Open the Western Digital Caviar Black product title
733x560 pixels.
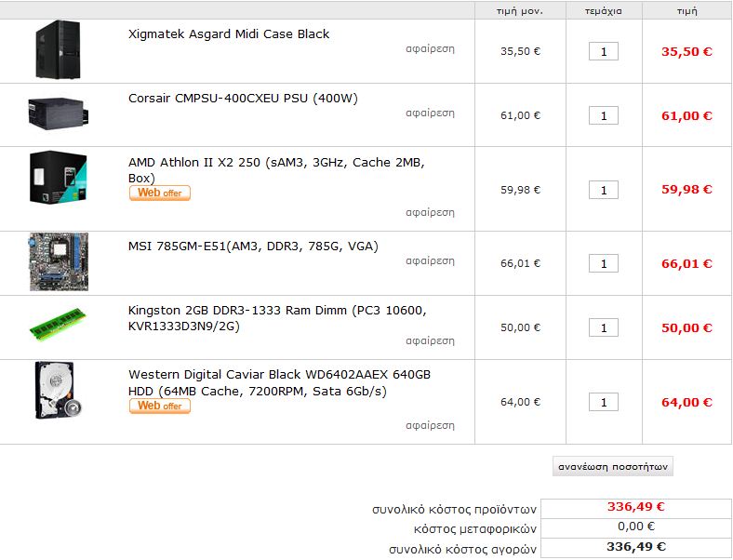280,383
